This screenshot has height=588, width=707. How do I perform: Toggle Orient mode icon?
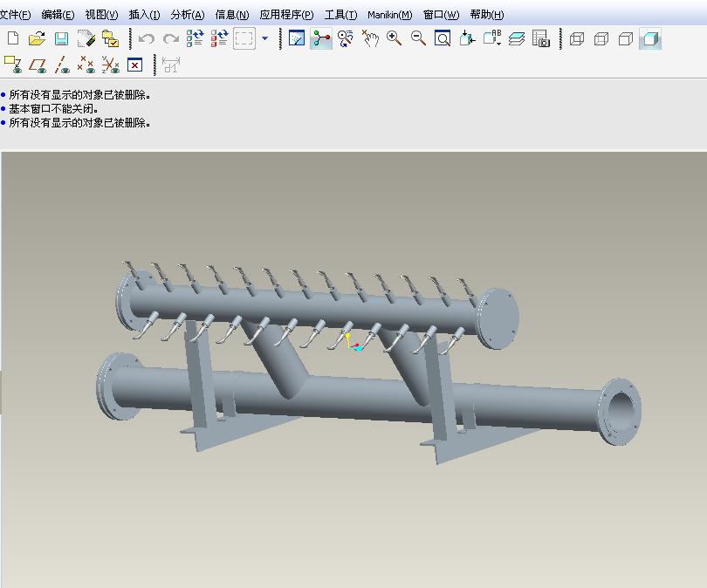tap(346, 38)
